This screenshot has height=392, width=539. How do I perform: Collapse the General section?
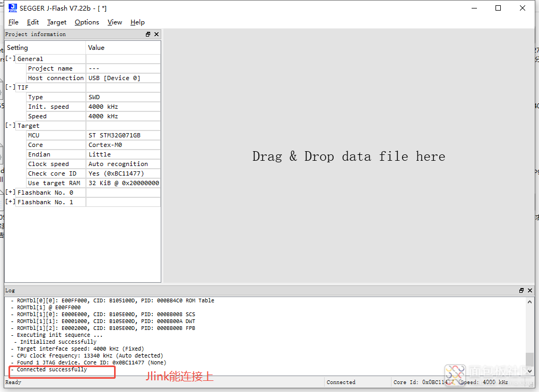point(10,59)
